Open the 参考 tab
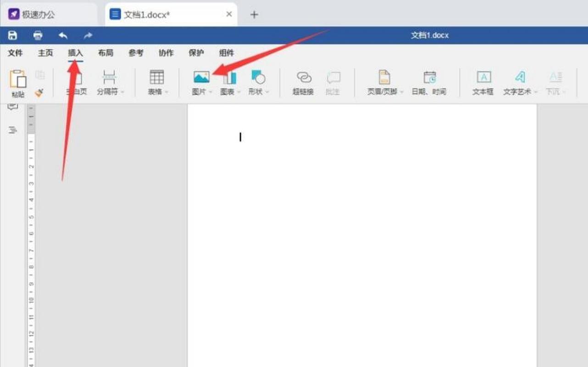The image size is (588, 367). click(x=136, y=53)
